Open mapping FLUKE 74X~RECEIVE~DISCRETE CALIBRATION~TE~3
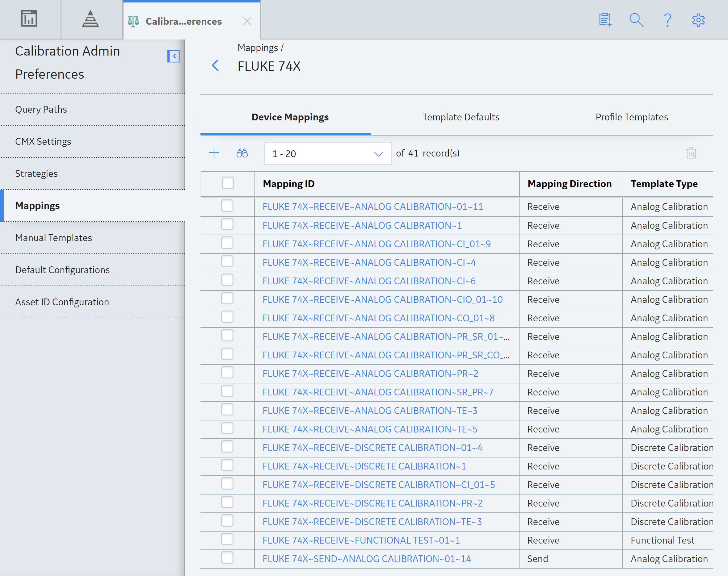Image resolution: width=728 pixels, height=576 pixels. (x=372, y=522)
